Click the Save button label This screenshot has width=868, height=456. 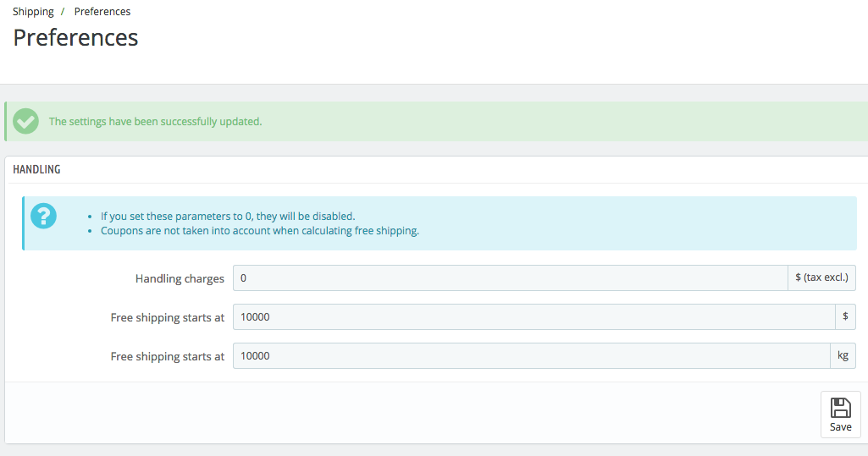click(x=840, y=426)
